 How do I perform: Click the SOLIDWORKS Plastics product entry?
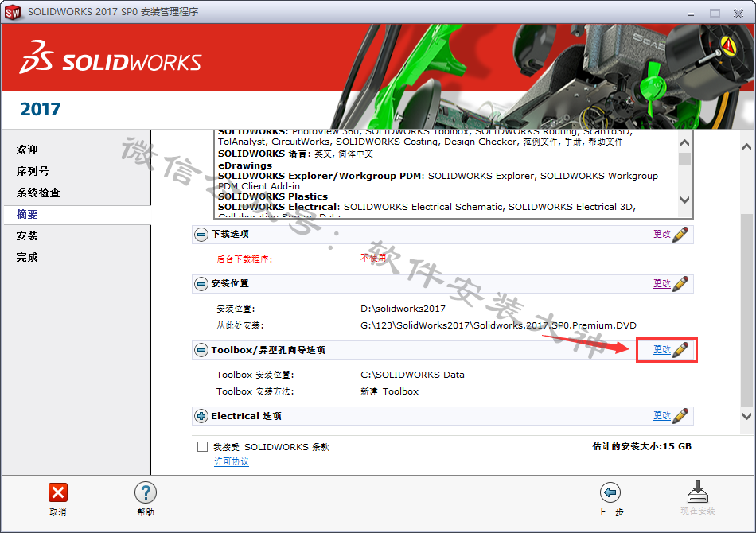point(273,196)
